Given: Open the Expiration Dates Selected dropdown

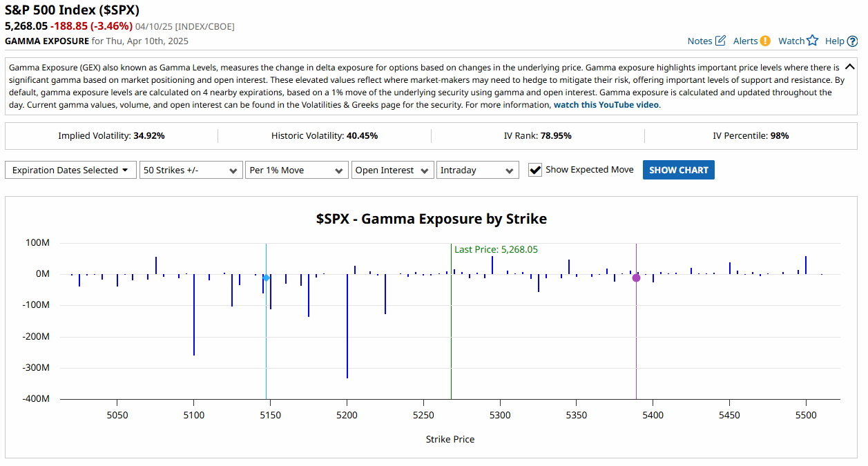Looking at the screenshot, I should tap(70, 170).
